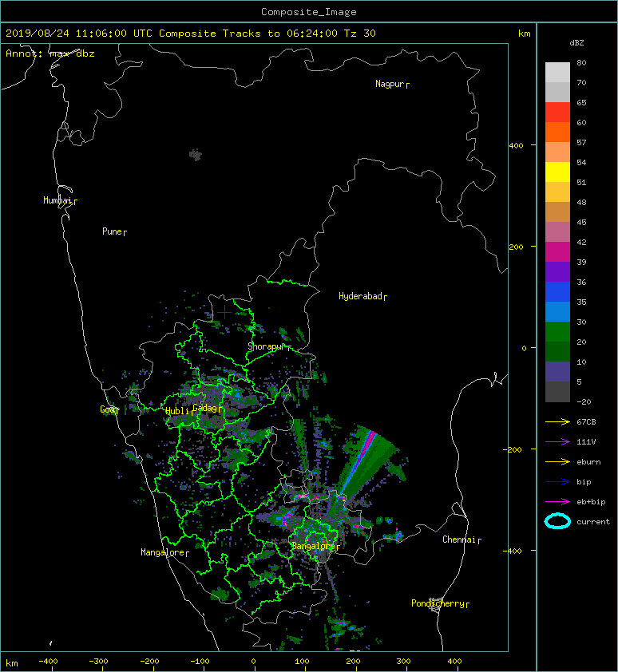Click the Pondicherry city label
The image size is (618, 672).
click(x=438, y=603)
